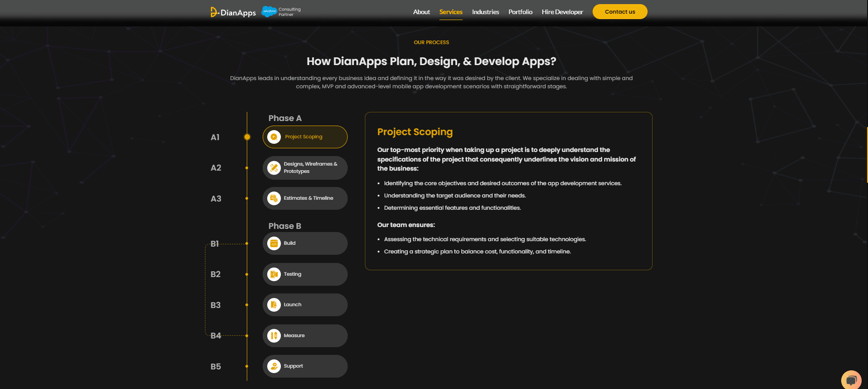Click the A2 step label

tap(216, 168)
